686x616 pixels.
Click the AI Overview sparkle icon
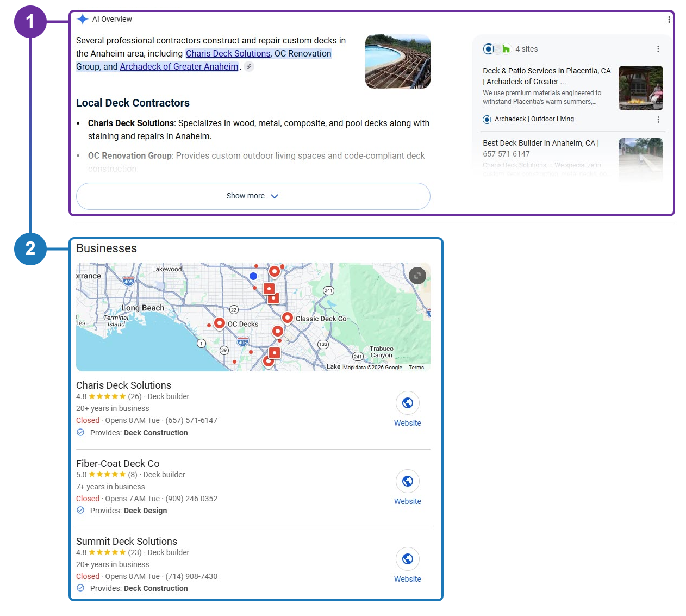pyautogui.click(x=83, y=19)
